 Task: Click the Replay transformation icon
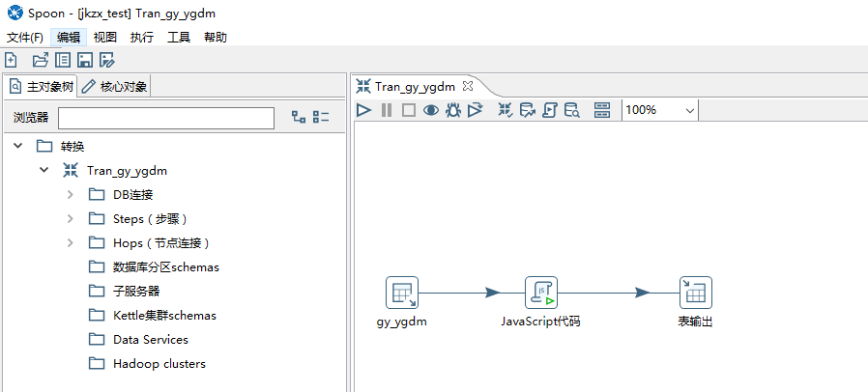pos(475,110)
